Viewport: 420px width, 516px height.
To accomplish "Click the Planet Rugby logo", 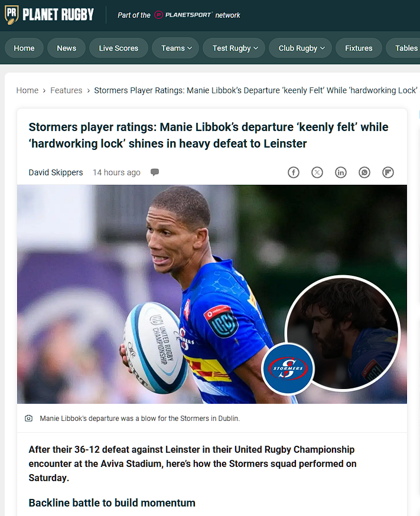I will 49,15.
